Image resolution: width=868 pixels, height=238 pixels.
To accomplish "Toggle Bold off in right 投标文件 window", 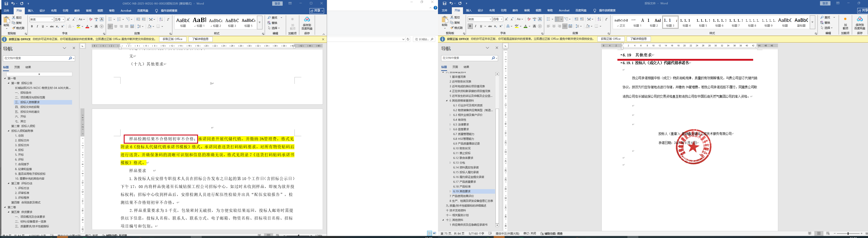I will (470, 26).
